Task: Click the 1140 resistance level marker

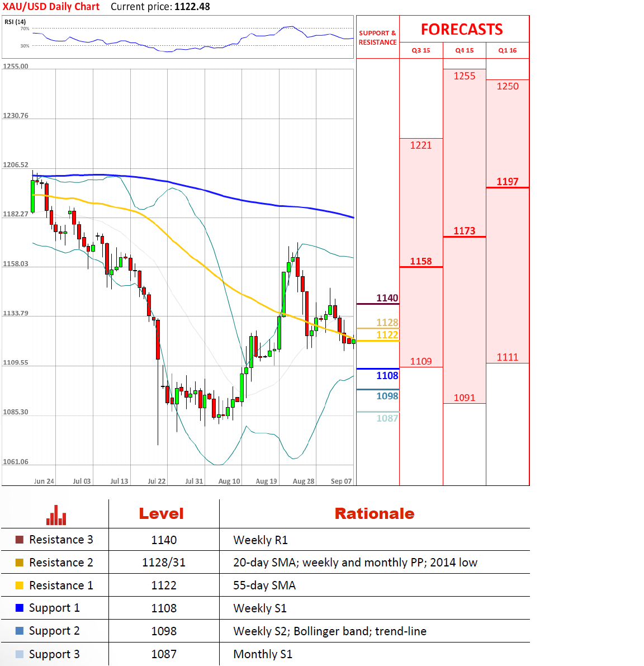Action: (x=387, y=298)
